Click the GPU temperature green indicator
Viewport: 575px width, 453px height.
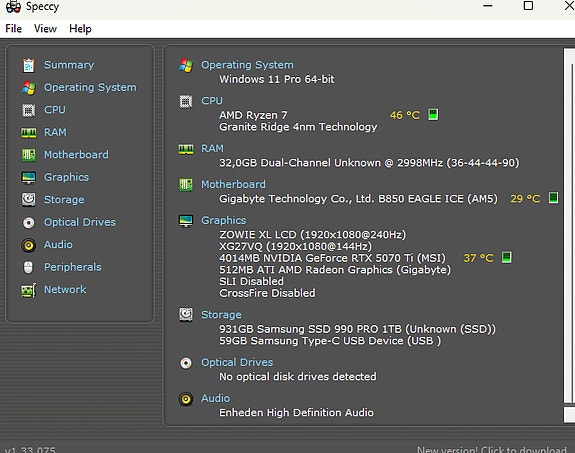point(506,257)
